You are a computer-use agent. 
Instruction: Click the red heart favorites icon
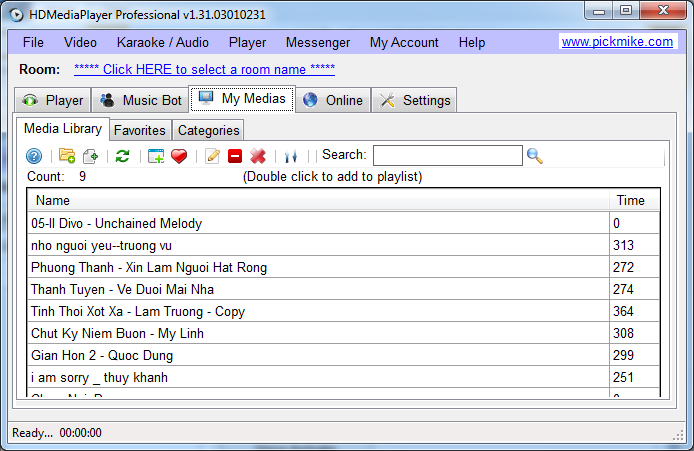click(179, 156)
